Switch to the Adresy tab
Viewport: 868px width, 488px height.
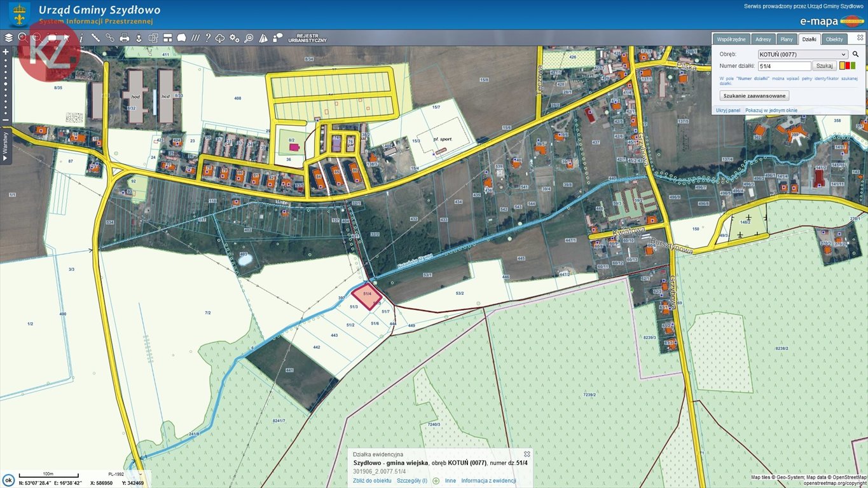[763, 39]
